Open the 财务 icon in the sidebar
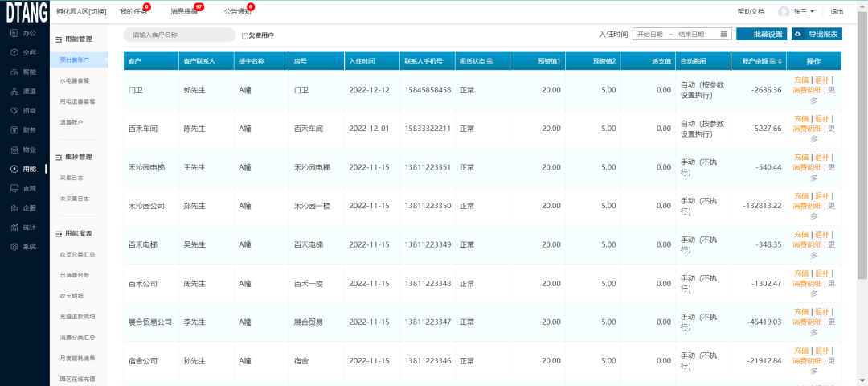This screenshot has width=868, height=386. point(15,130)
